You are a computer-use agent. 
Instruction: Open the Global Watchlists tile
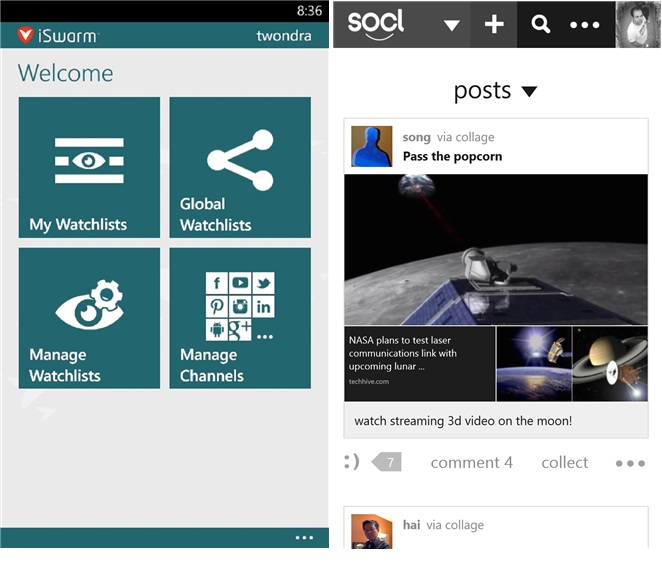[240, 168]
